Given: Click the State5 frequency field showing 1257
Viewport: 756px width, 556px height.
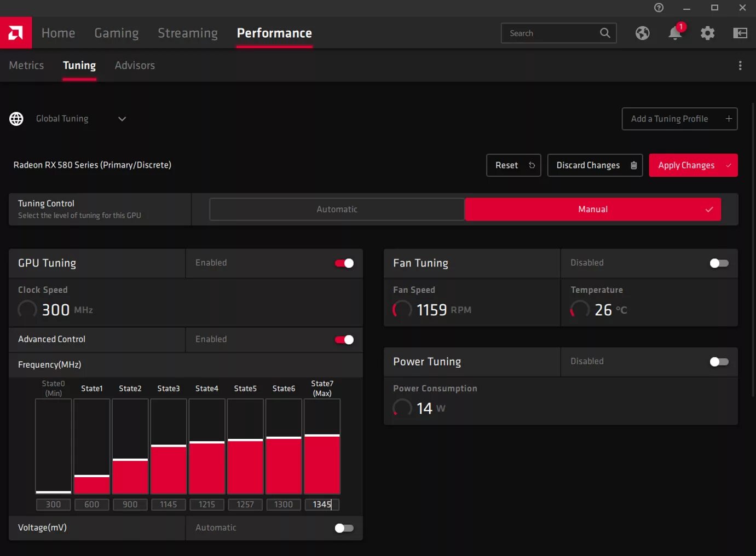Looking at the screenshot, I should pyautogui.click(x=245, y=505).
